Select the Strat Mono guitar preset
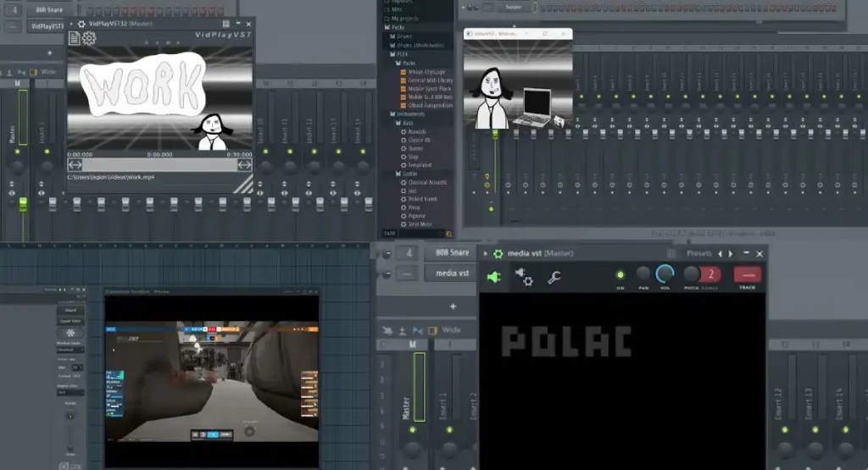Screen dimensions: 868x470 coord(420,224)
